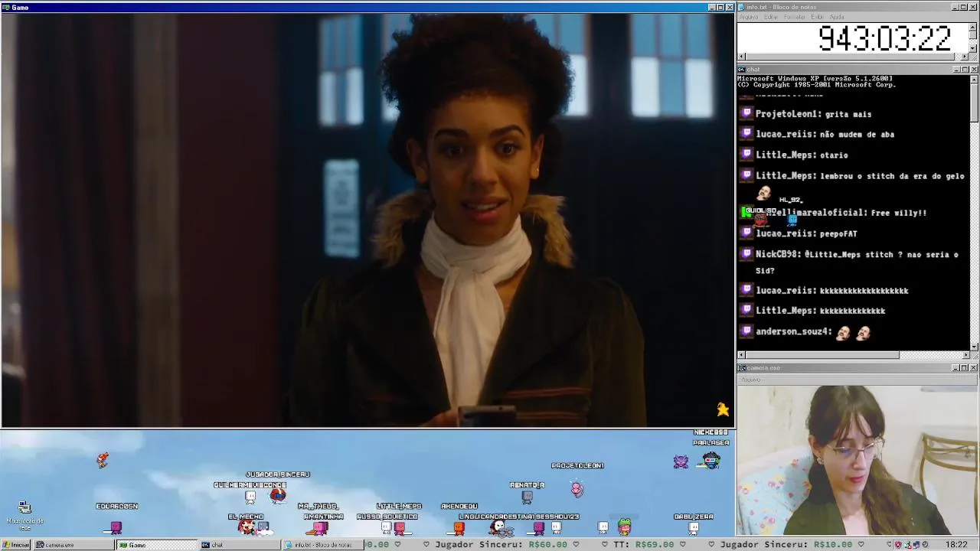
Task: Click the green frog avatar character
Action: point(625,527)
